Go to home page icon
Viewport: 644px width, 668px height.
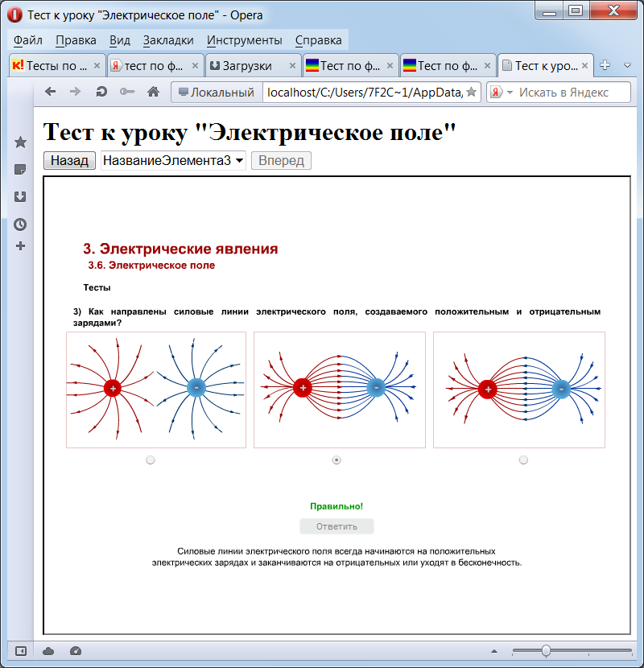click(154, 92)
